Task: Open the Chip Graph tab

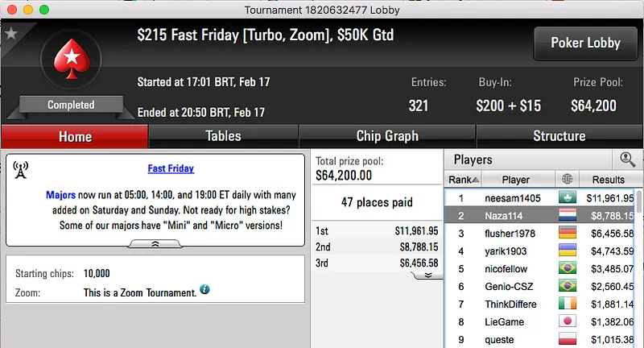Action: tap(387, 136)
